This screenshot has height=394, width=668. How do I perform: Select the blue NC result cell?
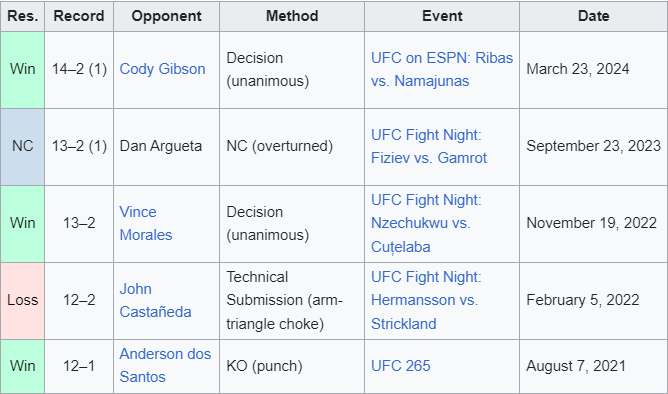pos(23,147)
